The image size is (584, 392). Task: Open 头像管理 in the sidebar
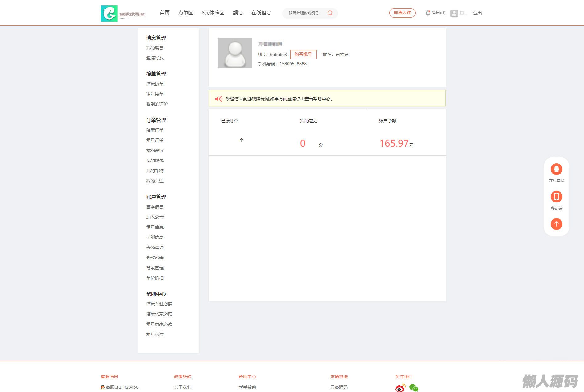(x=155, y=247)
